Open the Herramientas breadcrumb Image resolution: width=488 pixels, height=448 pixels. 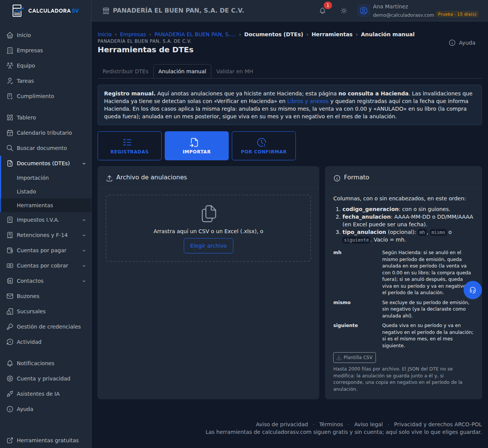click(332, 34)
